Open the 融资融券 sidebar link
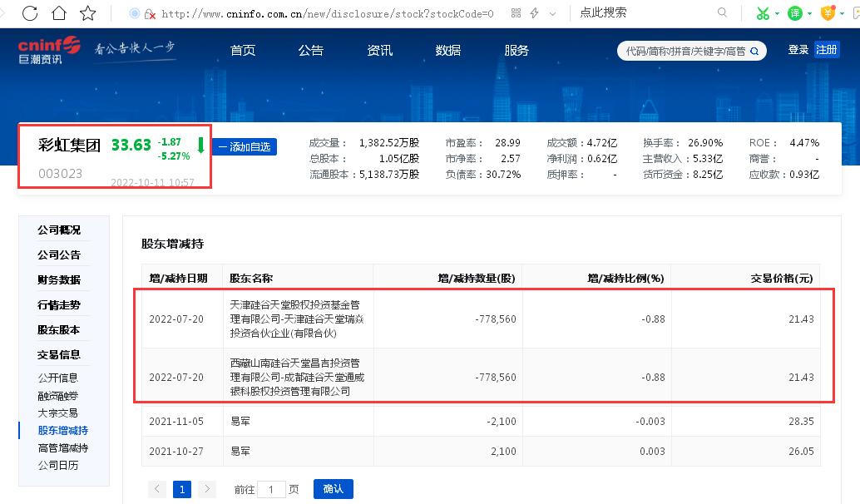 [58, 395]
